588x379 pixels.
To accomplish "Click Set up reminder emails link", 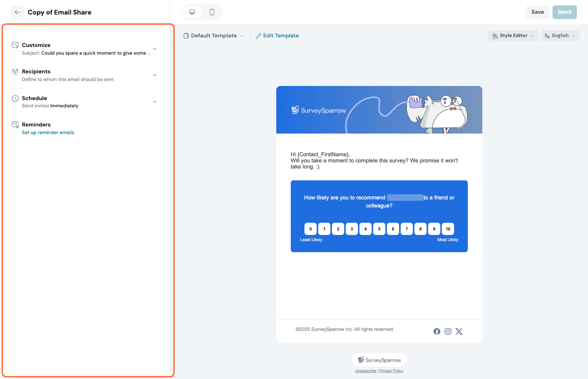I will [48, 133].
